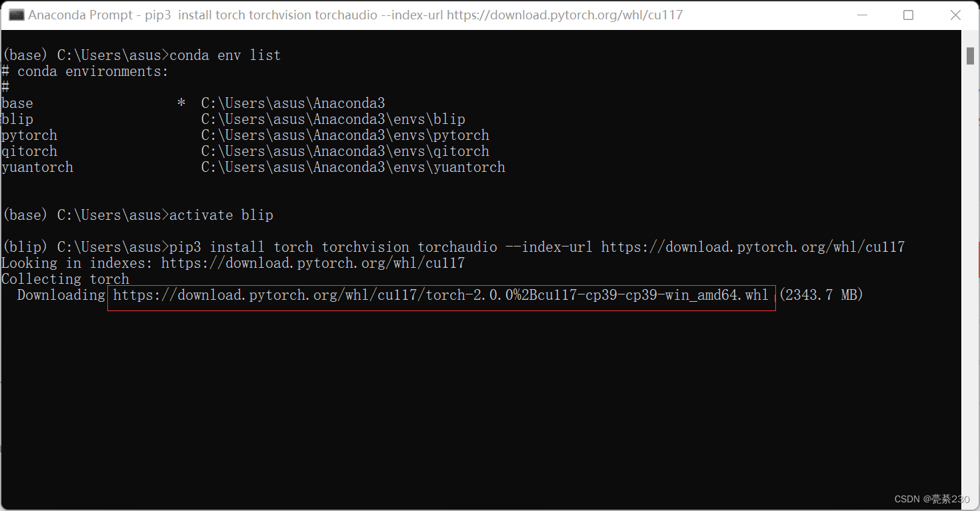Viewport: 980px width, 511px height.
Task: Click the (blip) environment prompt prefix
Action: pos(23,247)
